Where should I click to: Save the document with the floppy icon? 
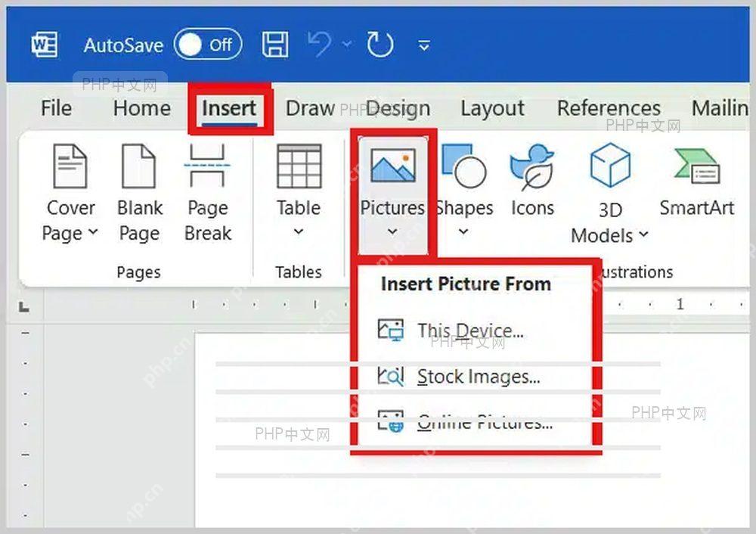click(x=275, y=45)
